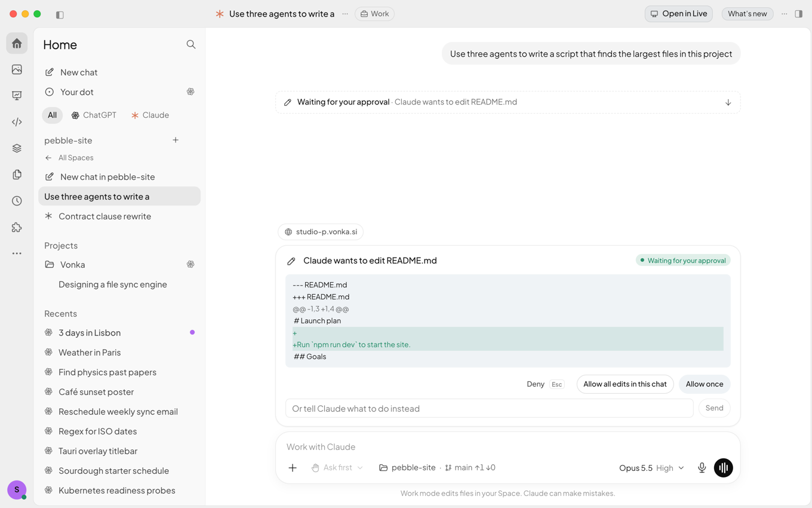Open Tauri overlay titlebar chat
This screenshot has height=508, width=812.
tap(119, 451)
